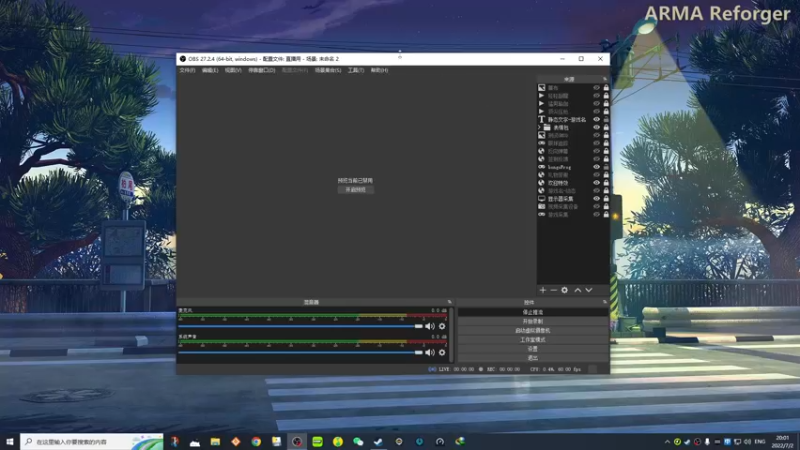The image size is (800, 450).
Task: Enable 工作室模式 studio mode
Action: 533,340
